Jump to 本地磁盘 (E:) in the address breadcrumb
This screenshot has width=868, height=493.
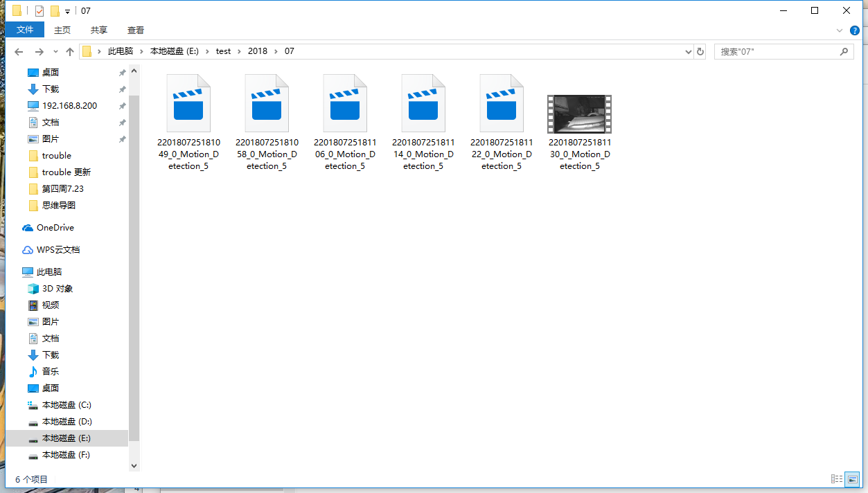click(x=175, y=51)
